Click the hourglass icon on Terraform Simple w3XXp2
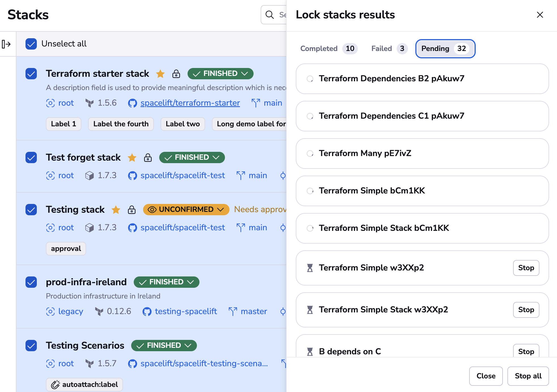This screenshot has height=392, width=557. pos(310,268)
